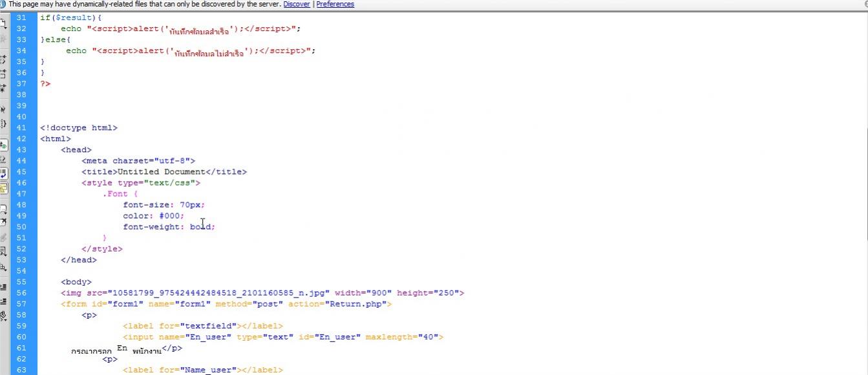The width and height of the screenshot is (868, 375).
Task: Click the Discover link
Action: tap(297, 4)
